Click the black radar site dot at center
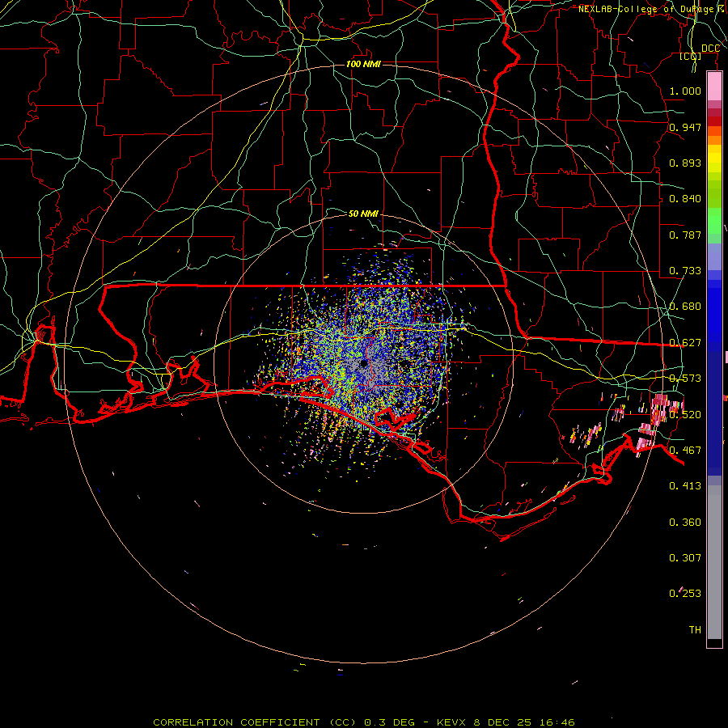The image size is (728, 728). point(363,363)
